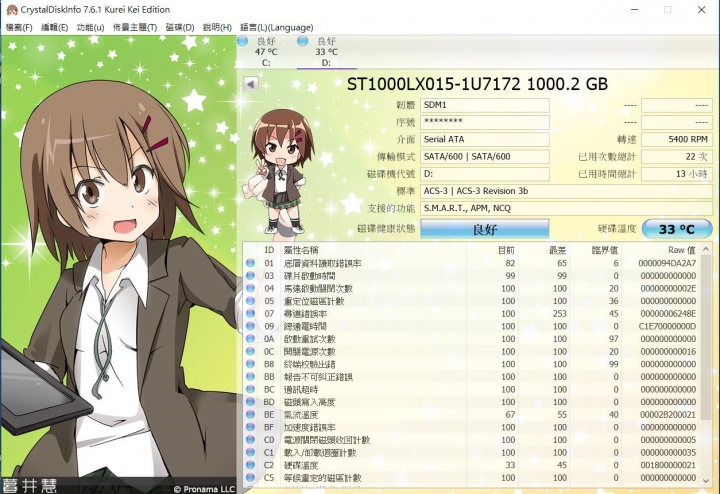
Task: Open the 編輯(E) menu
Action: tap(54, 28)
